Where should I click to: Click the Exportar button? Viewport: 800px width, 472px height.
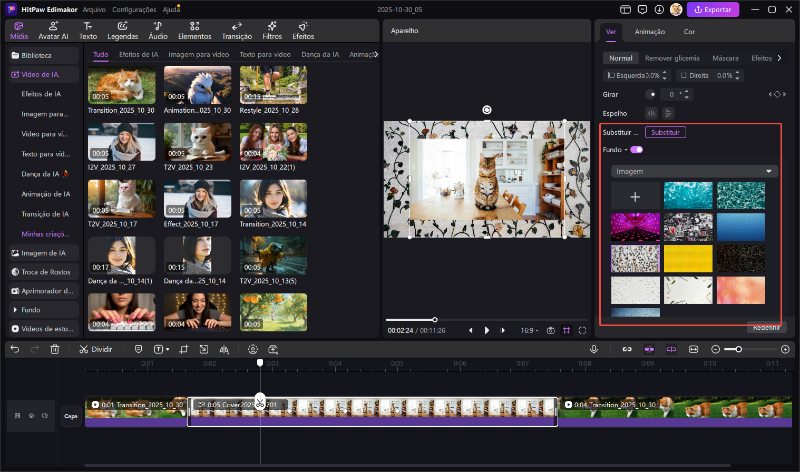point(713,9)
